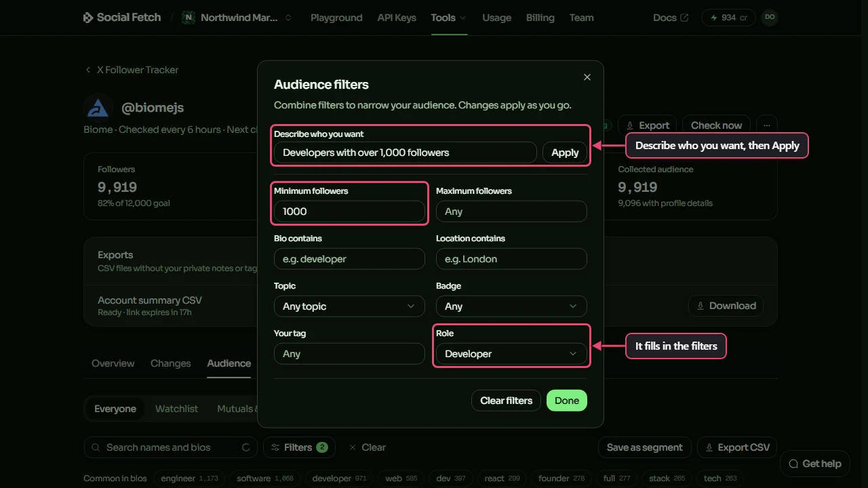The image size is (868, 488).
Task: Open the Topic dropdown
Action: coord(349,306)
